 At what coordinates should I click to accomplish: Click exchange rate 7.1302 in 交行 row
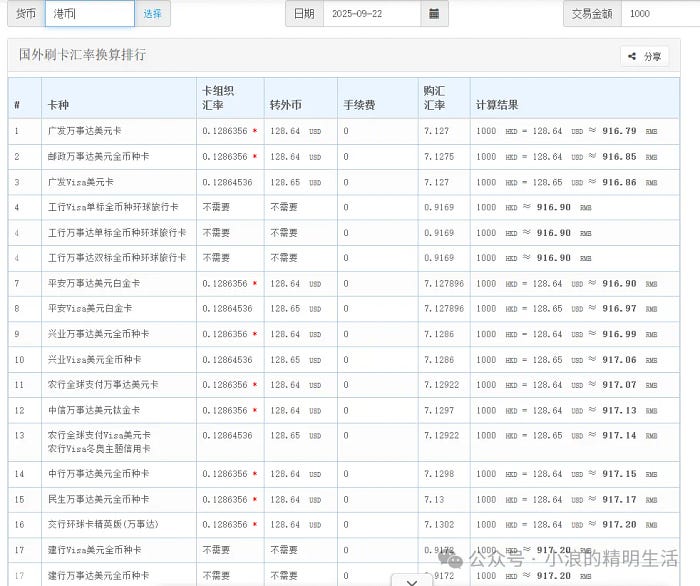(x=439, y=525)
